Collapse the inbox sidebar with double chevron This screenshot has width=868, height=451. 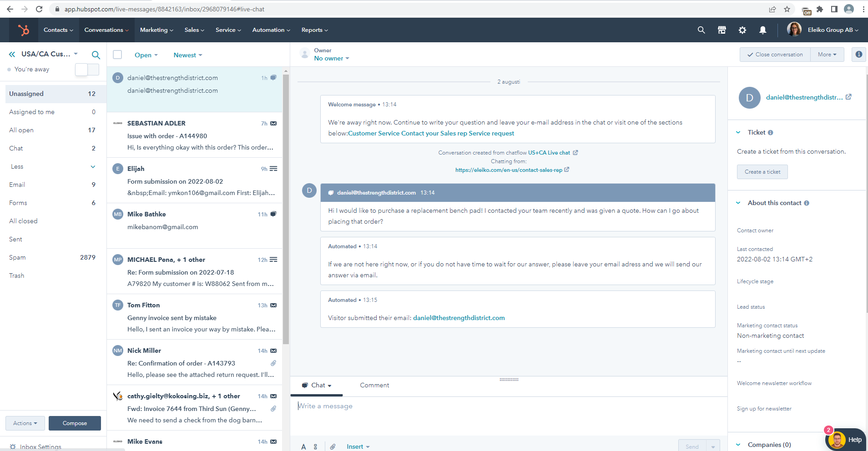[12, 54]
